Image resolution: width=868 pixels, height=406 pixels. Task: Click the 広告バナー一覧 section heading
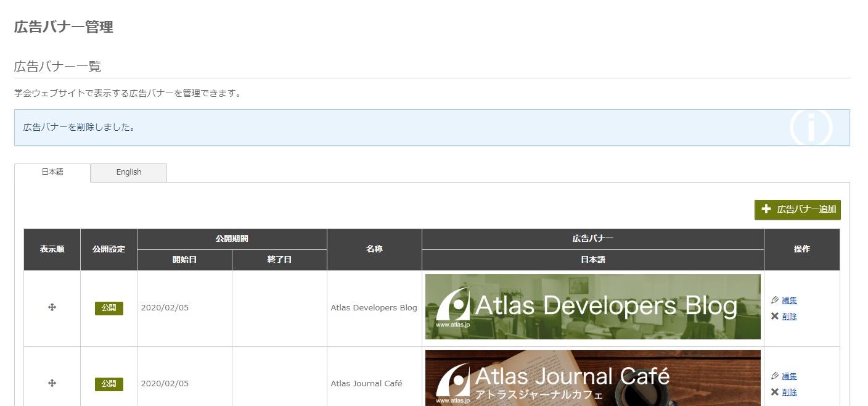(x=58, y=66)
